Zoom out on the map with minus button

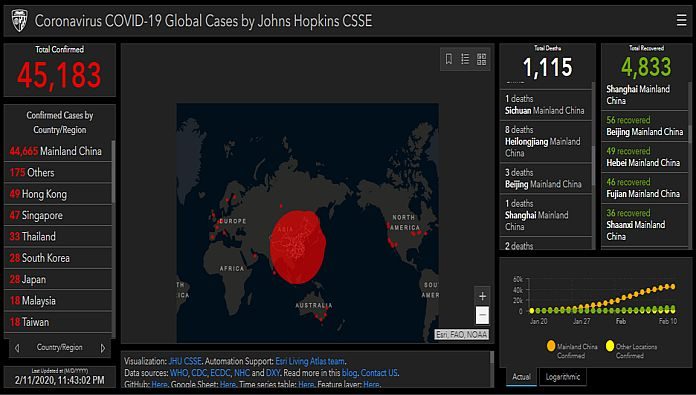coord(482,315)
